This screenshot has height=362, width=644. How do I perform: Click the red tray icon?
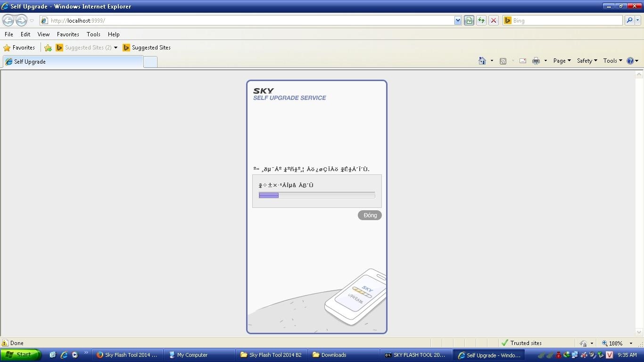point(559,355)
